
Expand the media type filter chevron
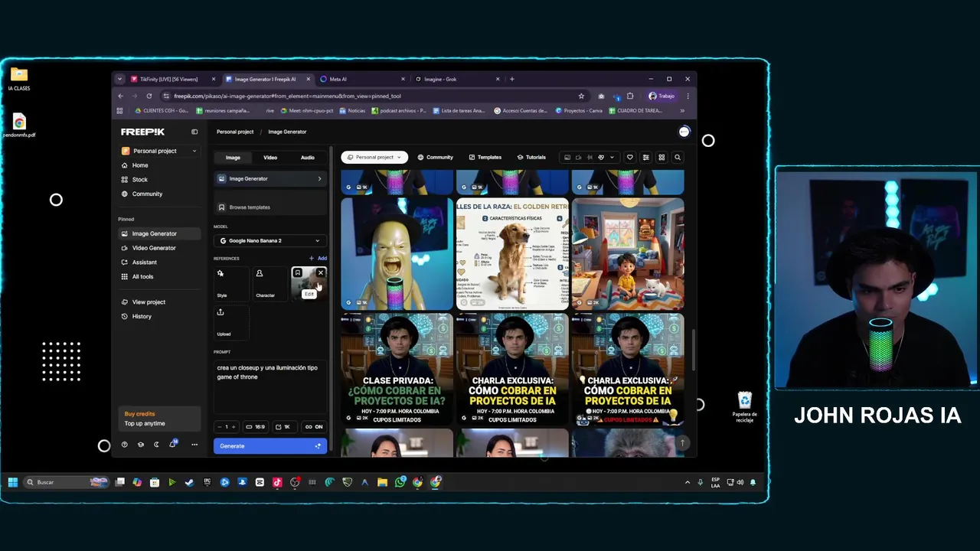612,158
